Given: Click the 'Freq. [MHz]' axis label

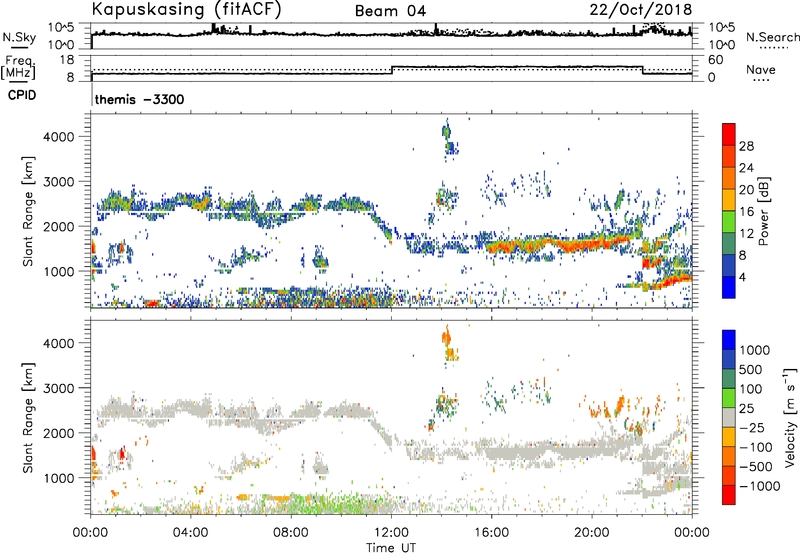Looking at the screenshot, I should pyautogui.click(x=18, y=68).
